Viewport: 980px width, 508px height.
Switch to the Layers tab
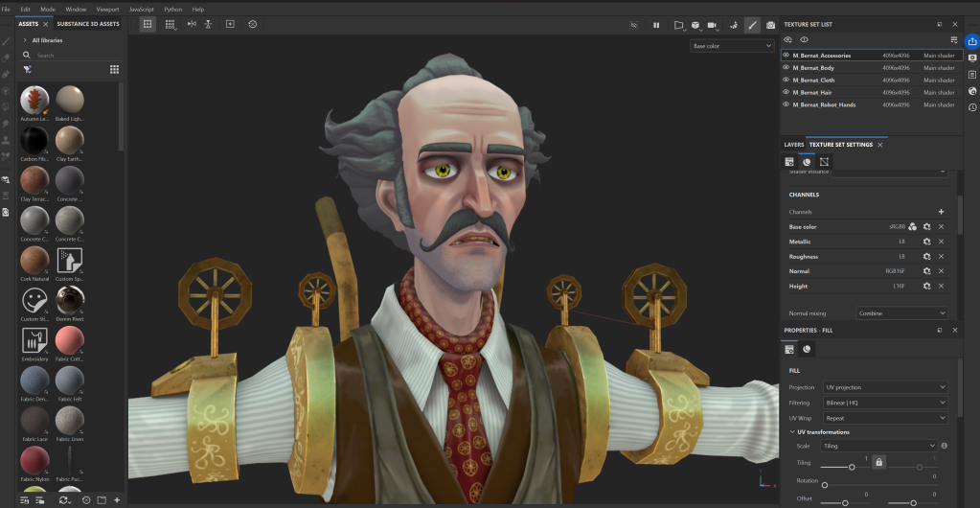pyautogui.click(x=794, y=145)
